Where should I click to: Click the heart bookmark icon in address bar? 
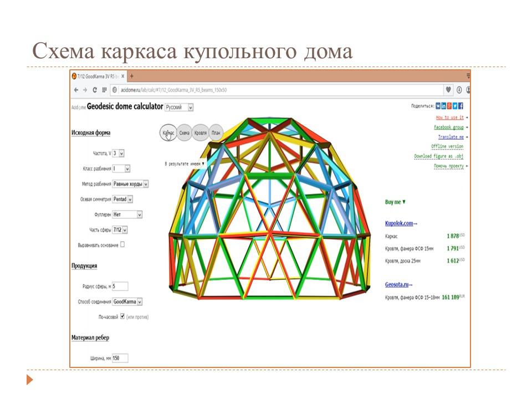point(448,90)
